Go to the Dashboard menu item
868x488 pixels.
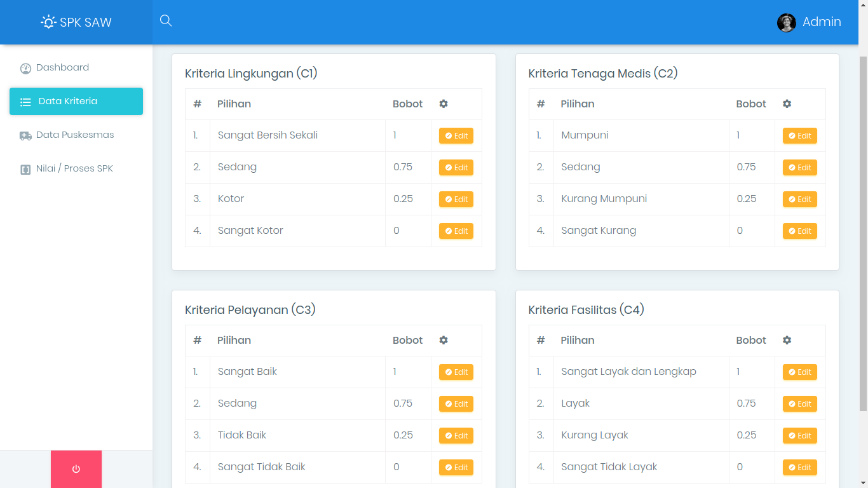tap(62, 67)
